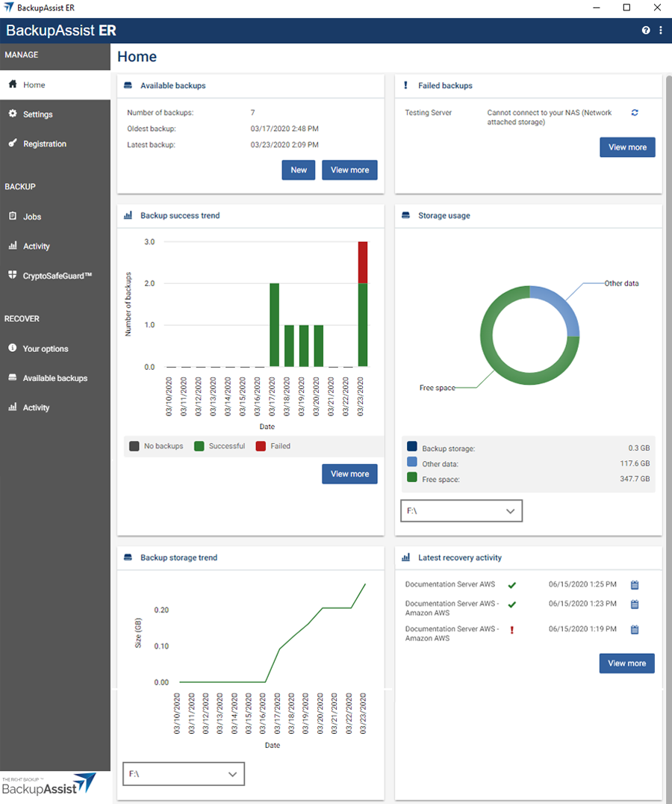Click the Documentation Server AWS 1:25 PM entry
Screen dimensions: 672x804
pyautogui.click(x=521, y=584)
